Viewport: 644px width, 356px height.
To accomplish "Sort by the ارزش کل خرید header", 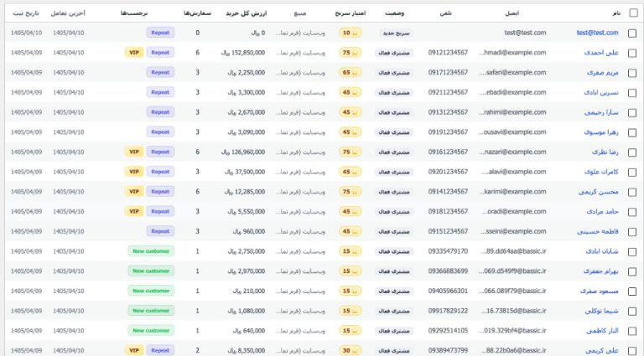I will click(x=246, y=13).
